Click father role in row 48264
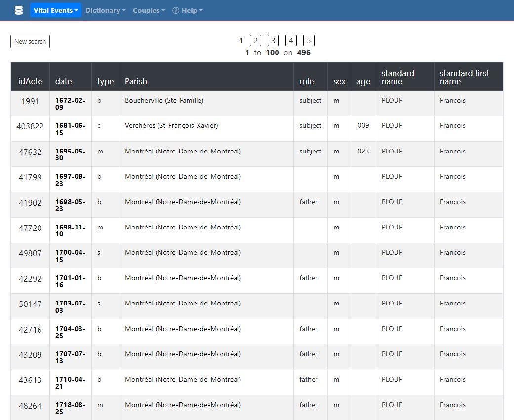 [308, 405]
